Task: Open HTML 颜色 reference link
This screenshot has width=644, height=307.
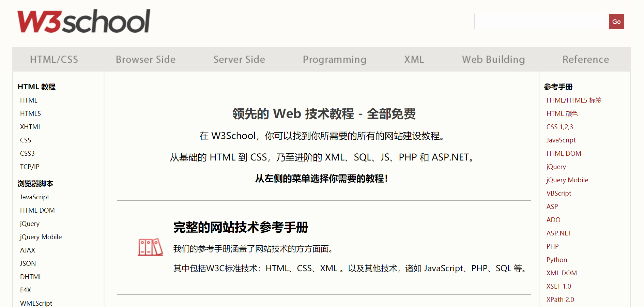Action: pyautogui.click(x=562, y=113)
